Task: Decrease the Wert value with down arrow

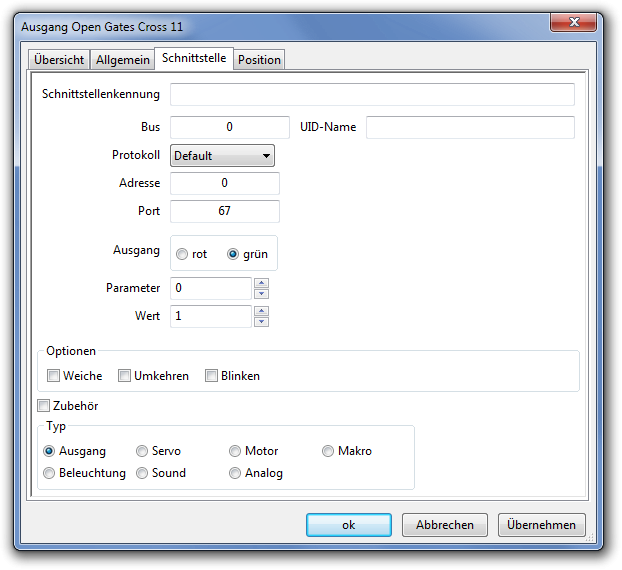Action: point(261,322)
